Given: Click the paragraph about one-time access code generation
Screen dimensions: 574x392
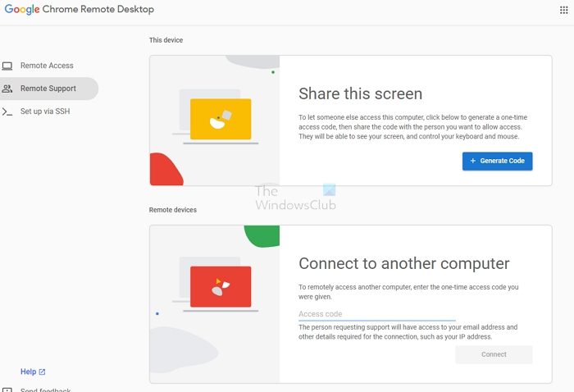Looking at the screenshot, I should pos(413,127).
